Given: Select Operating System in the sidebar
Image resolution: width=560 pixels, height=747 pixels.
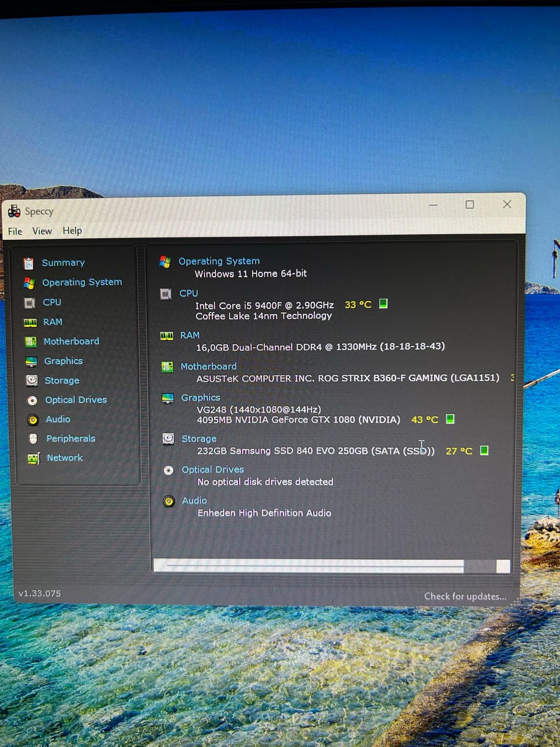Looking at the screenshot, I should [82, 282].
